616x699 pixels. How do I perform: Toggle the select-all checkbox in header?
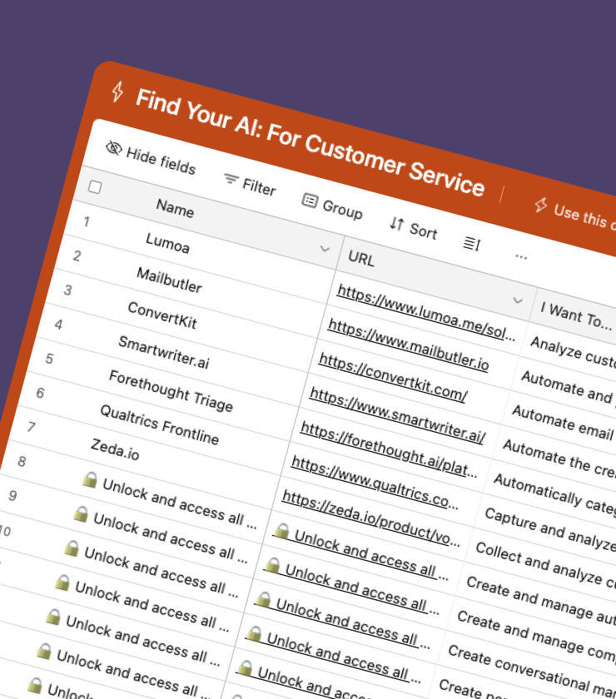(95, 187)
